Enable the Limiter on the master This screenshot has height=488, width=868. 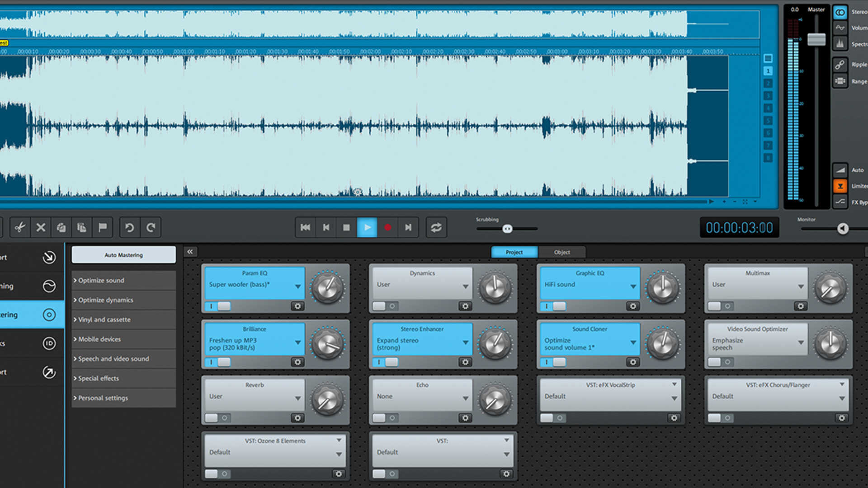pyautogui.click(x=840, y=186)
